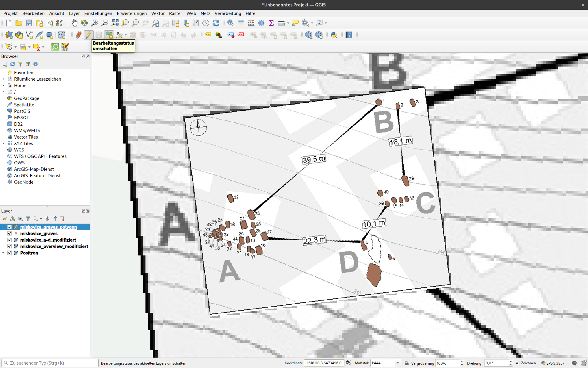Open the Help contents icon
Viewport: 588px width, 368px height.
[x=349, y=35]
